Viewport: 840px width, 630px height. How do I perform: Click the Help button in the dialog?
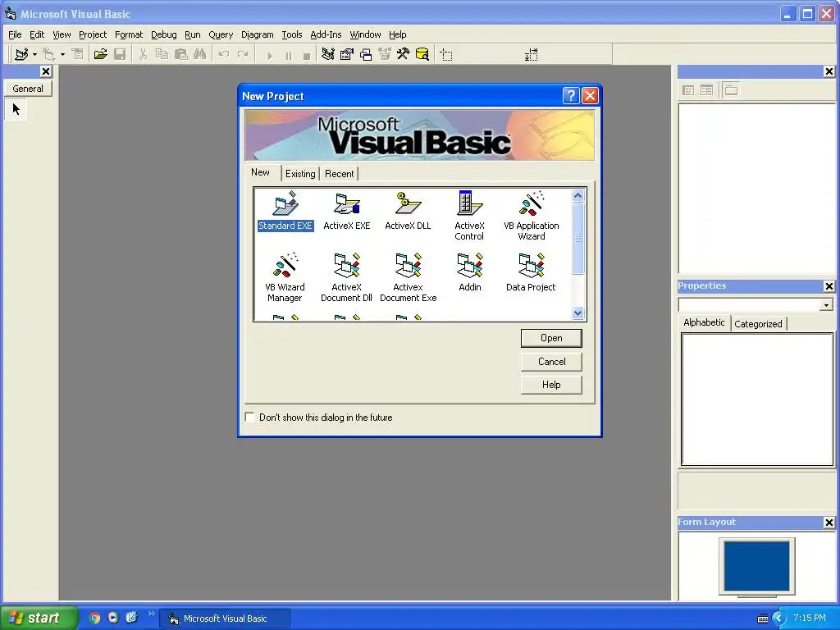point(551,385)
